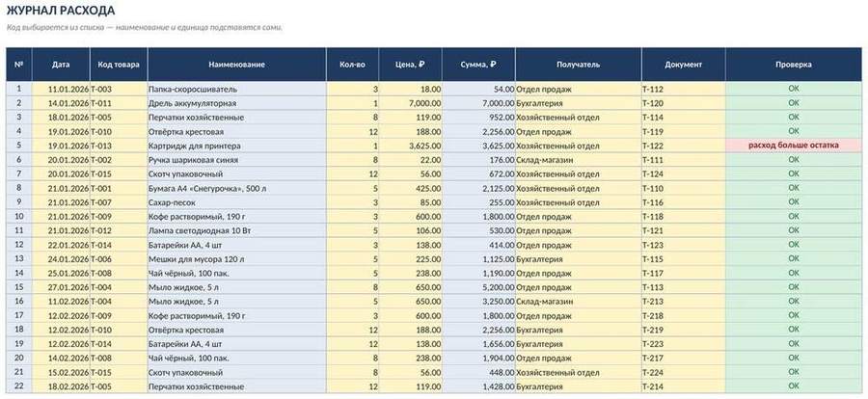This screenshot has height=399, width=868.
Task: Select product code T-003 in row 1
Action: pyautogui.click(x=119, y=89)
